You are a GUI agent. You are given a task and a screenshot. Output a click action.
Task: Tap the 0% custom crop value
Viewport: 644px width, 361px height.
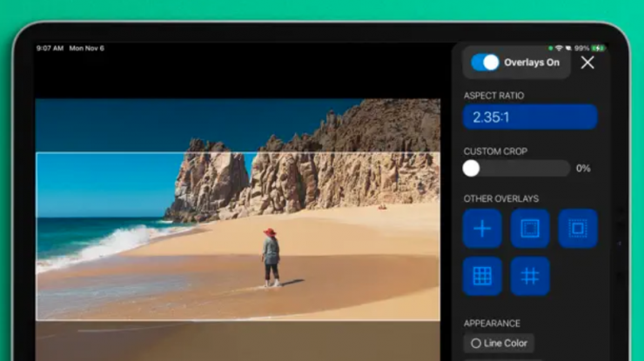tap(583, 168)
